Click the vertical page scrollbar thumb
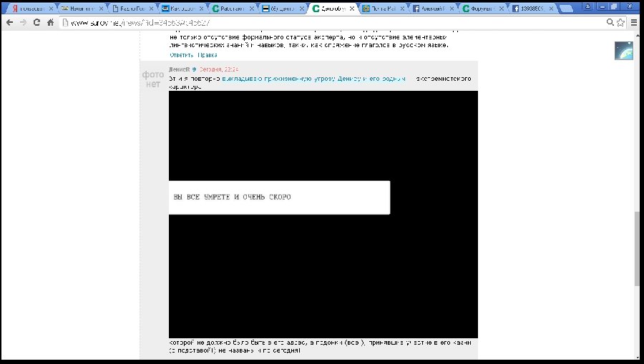The width and height of the screenshot is (644, 364). pyautogui.click(x=637, y=247)
